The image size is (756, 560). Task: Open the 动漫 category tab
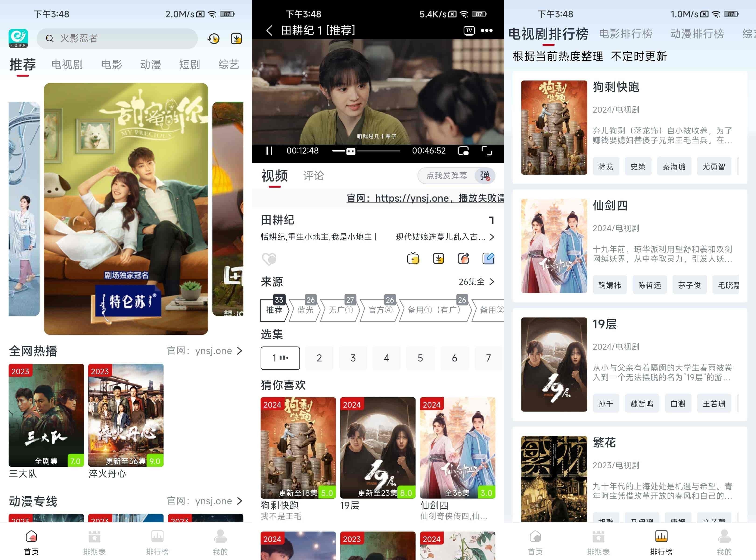pyautogui.click(x=150, y=64)
